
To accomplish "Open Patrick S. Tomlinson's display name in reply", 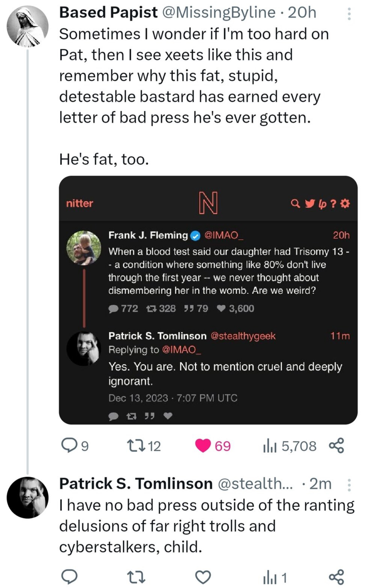I will 136,484.
